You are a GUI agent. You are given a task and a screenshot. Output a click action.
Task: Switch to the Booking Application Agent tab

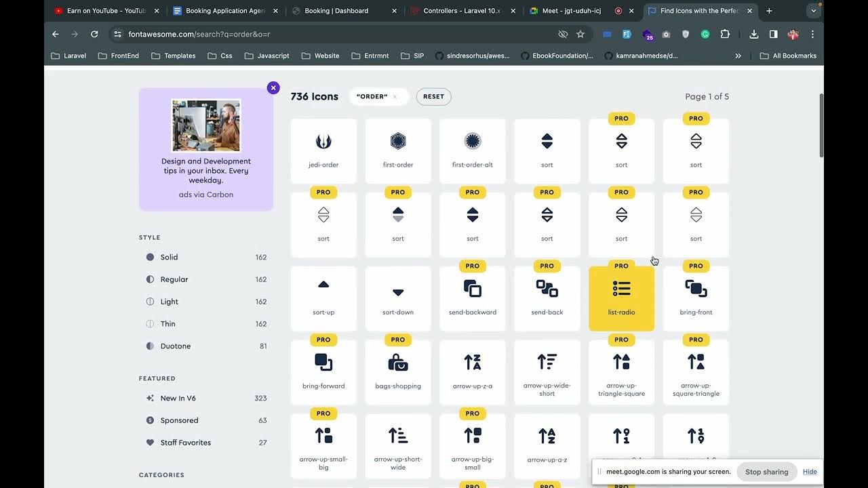coord(225,11)
